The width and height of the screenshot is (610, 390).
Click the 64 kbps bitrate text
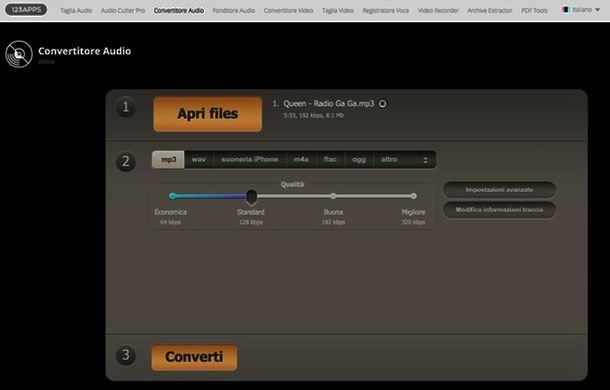pyautogui.click(x=170, y=222)
